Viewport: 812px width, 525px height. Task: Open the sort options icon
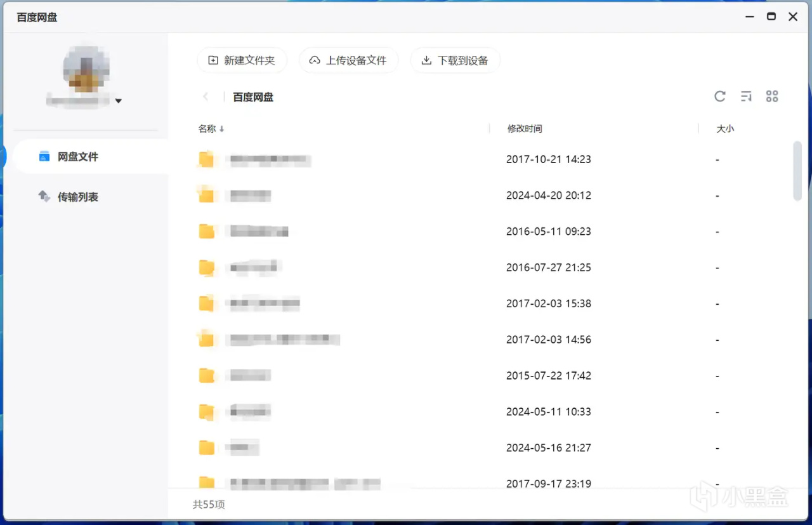coord(746,96)
